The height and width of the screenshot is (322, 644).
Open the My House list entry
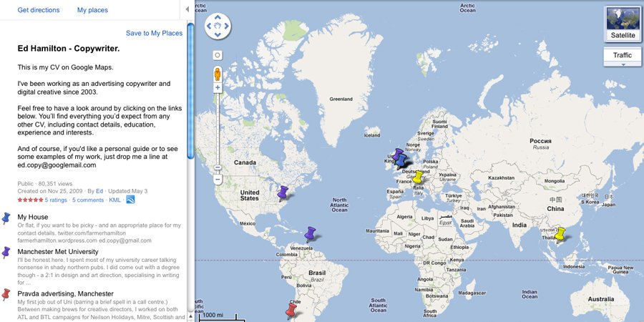pyautogui.click(x=33, y=217)
